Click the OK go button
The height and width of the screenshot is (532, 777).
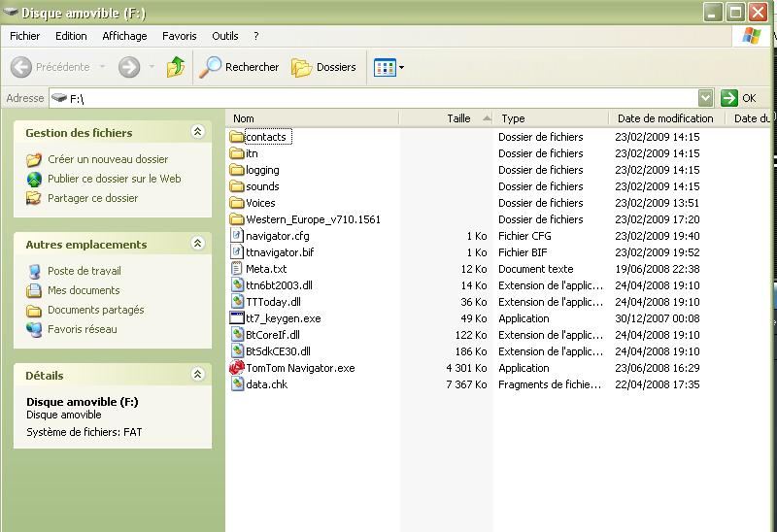739,98
